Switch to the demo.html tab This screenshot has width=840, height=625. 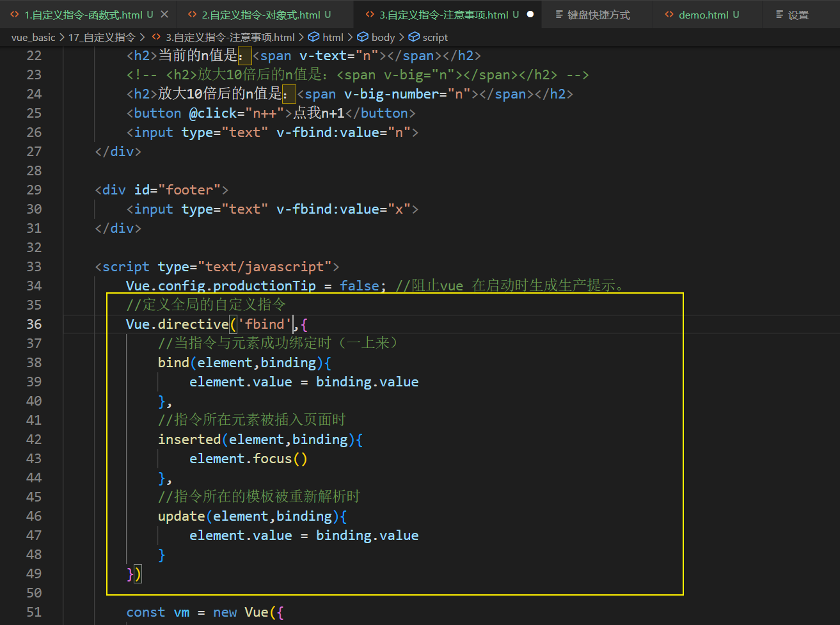pyautogui.click(x=703, y=15)
